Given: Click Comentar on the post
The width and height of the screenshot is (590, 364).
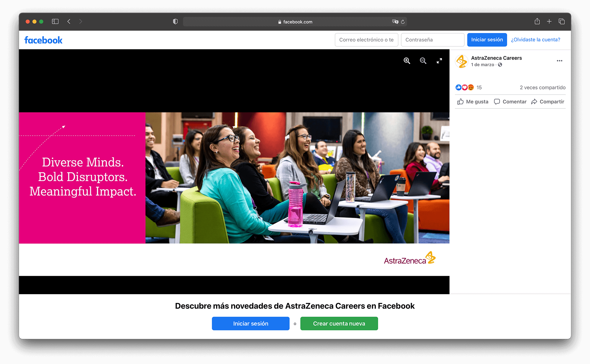Looking at the screenshot, I should [x=510, y=102].
